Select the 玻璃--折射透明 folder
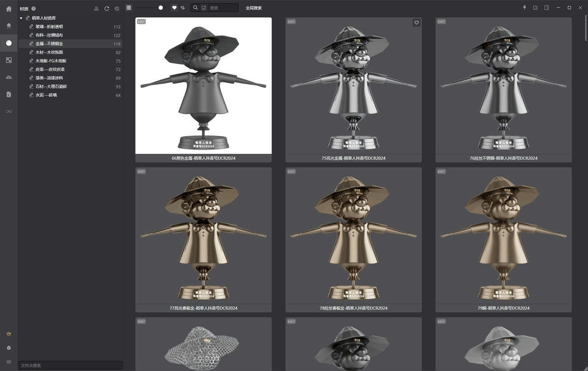The height and width of the screenshot is (371, 588). 49,27
